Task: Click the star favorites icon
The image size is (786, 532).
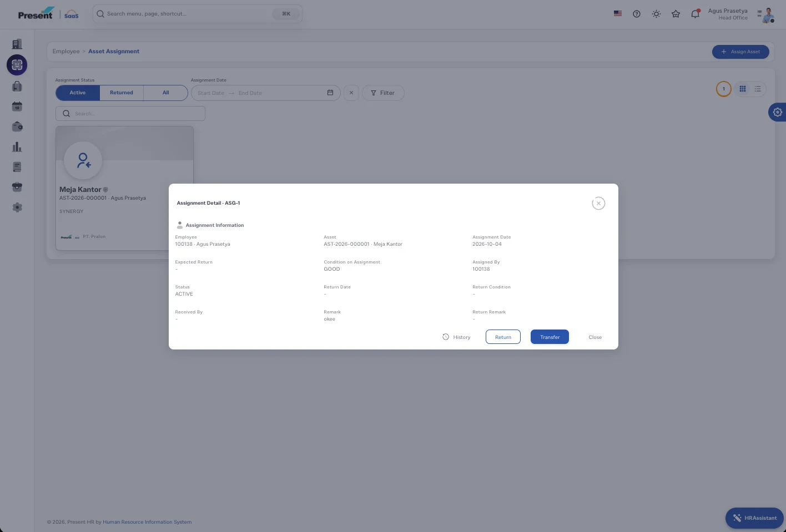Action: [676, 14]
